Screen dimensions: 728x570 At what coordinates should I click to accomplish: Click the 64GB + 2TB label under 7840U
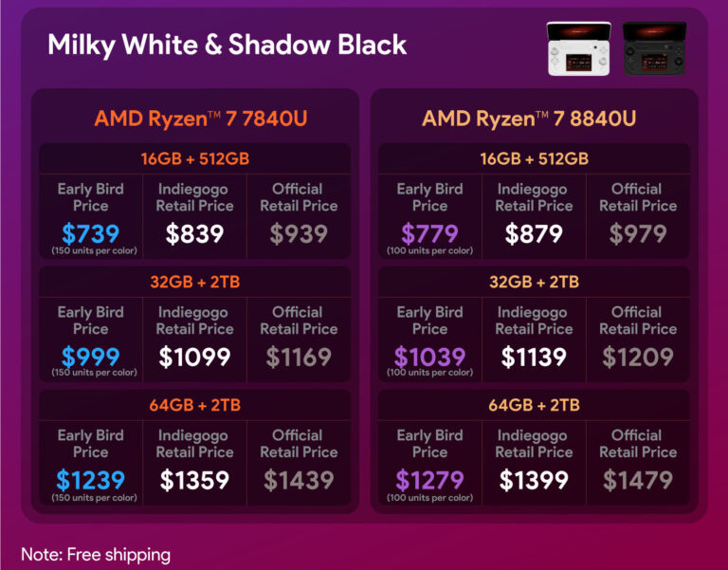pyautogui.click(x=195, y=405)
